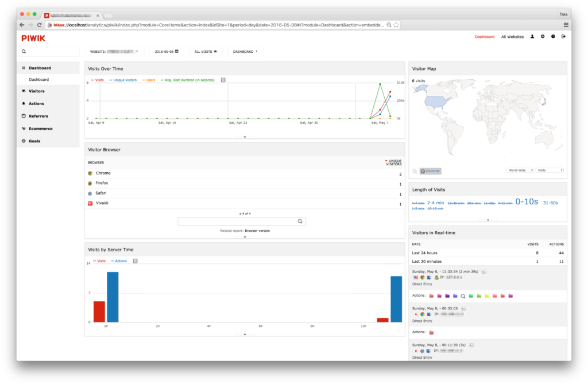Open the All Websites link
This screenshot has width=588, height=384.
coord(512,37)
